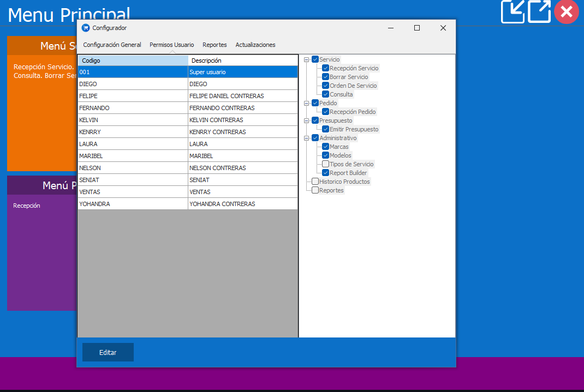This screenshot has width=584, height=392.
Task: Sort by the Codigo column header
Action: pyautogui.click(x=133, y=61)
